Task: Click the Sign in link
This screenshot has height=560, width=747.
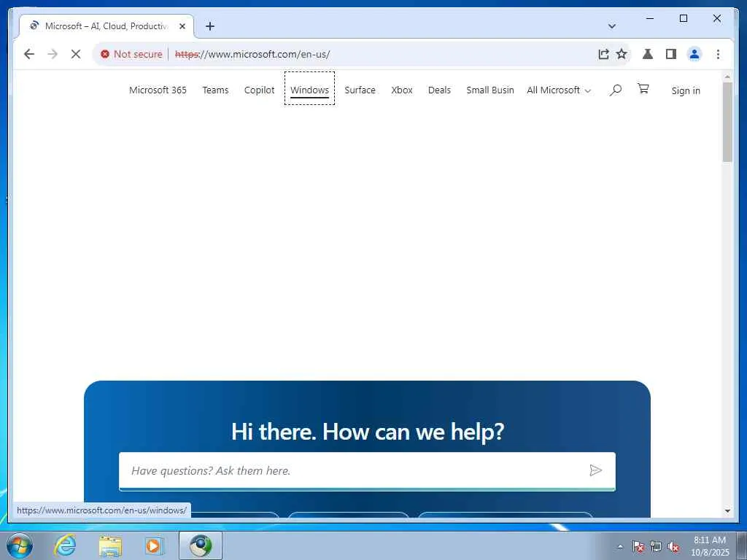Action: click(686, 90)
